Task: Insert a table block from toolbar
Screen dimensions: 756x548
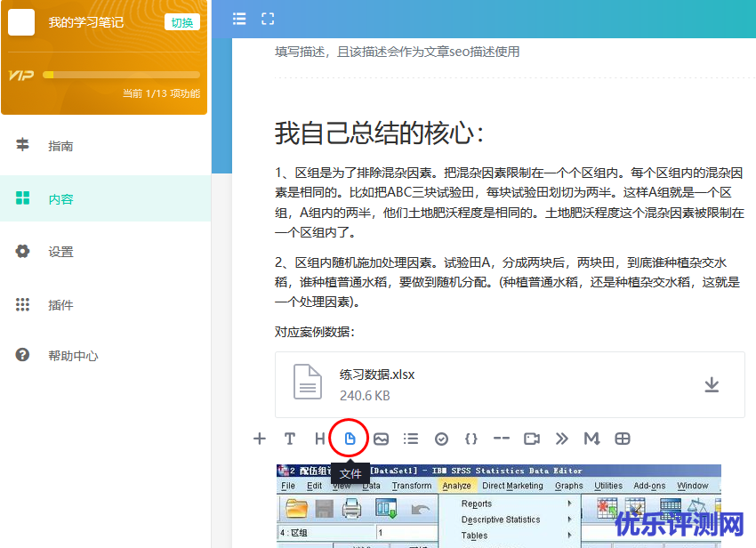Action: coord(623,439)
